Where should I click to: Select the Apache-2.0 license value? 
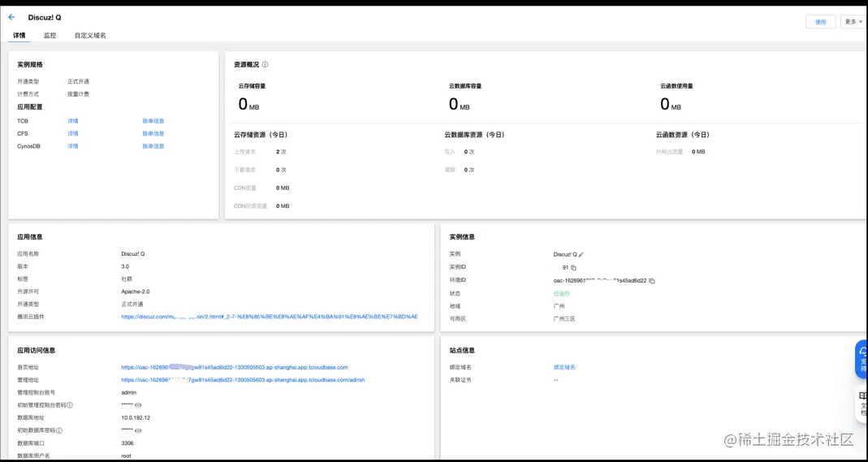coord(136,291)
